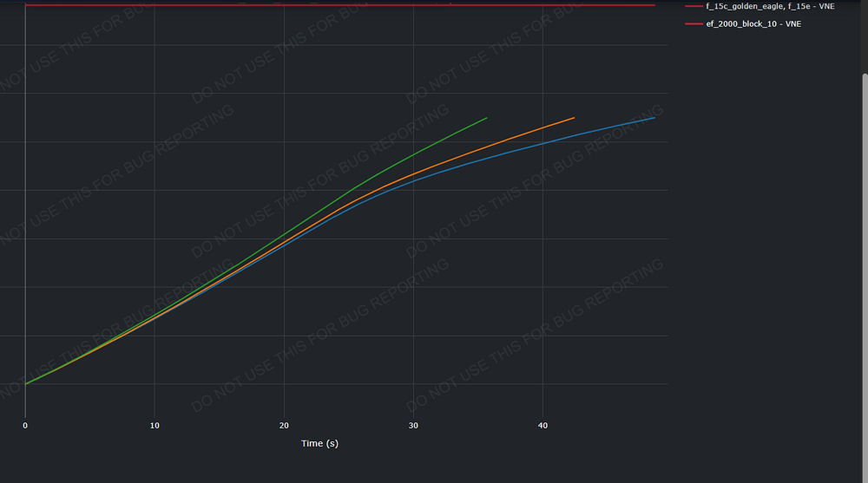Click the x-axis tick label "20"
Viewport: 868px width, 483px height.
pos(284,426)
